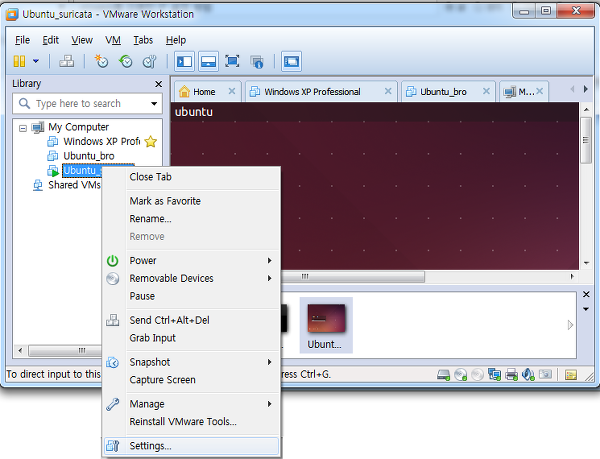This screenshot has height=459, width=600.
Task: Choose Send Ctrl+Alt+Del in context menu
Action: pos(191,320)
